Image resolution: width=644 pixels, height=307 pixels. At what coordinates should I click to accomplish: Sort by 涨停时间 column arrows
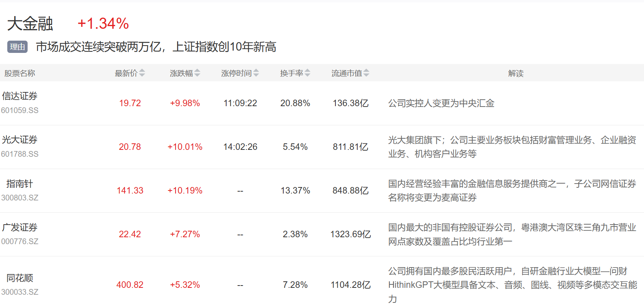[256, 73]
